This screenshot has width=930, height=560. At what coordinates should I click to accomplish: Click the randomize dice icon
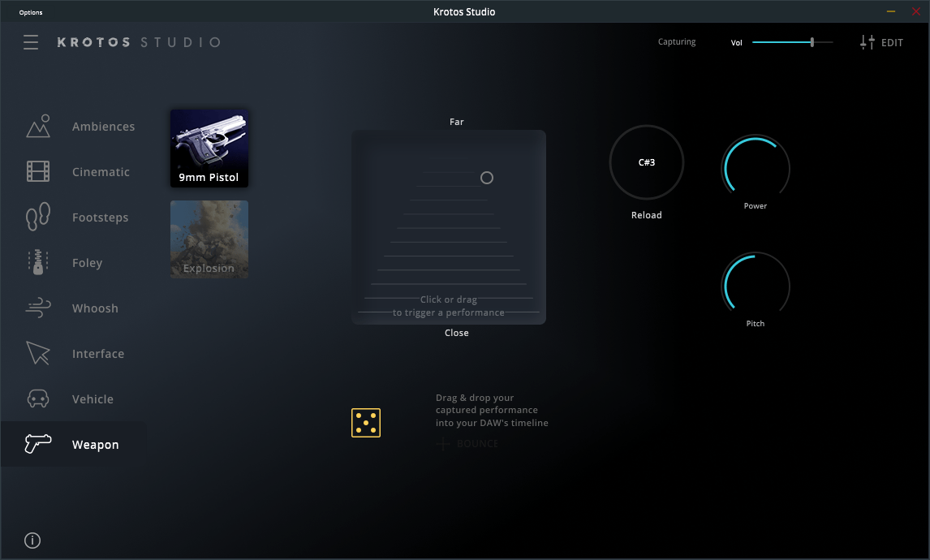point(366,422)
